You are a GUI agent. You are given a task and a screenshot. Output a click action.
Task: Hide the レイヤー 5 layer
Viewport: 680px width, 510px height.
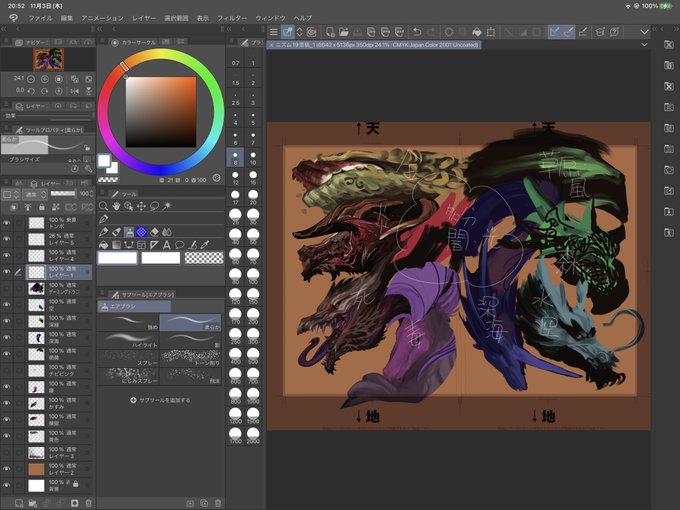[x=7, y=240]
